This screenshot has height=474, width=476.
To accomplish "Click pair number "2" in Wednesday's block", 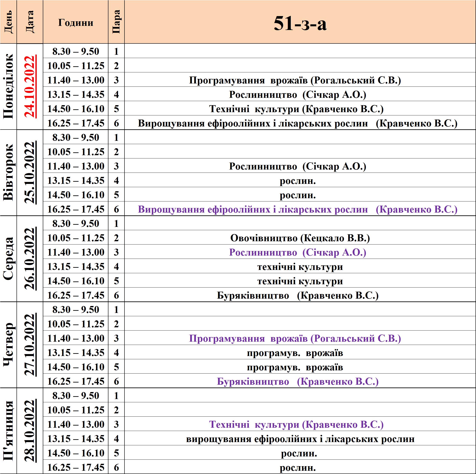I will [116, 237].
